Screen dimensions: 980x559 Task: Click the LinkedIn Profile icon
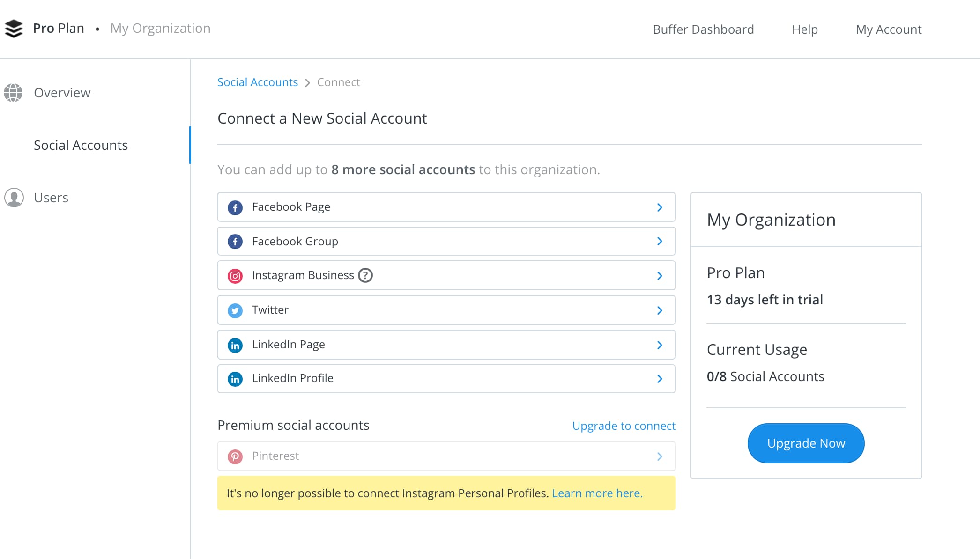235,379
